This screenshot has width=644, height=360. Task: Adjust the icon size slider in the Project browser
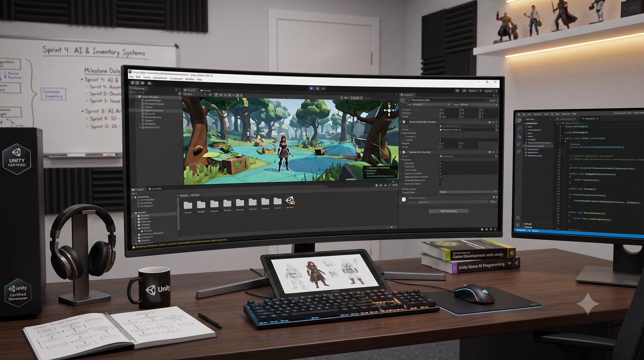coord(391,227)
